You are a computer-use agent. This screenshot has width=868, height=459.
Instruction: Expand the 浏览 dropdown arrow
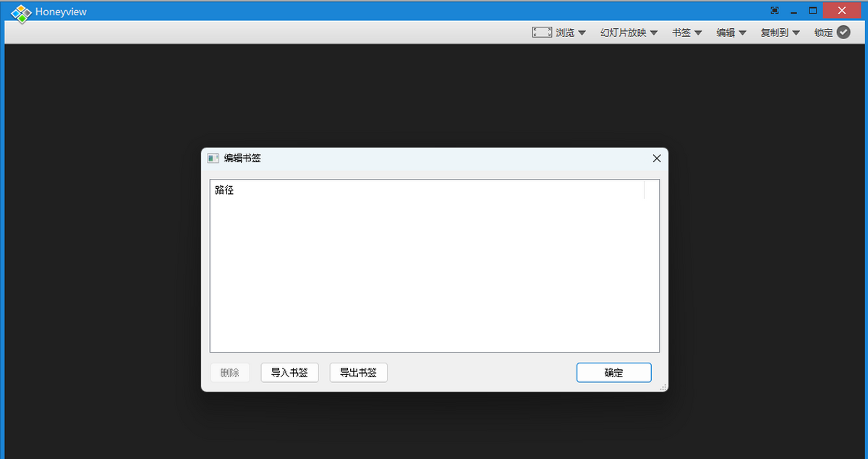(x=582, y=33)
